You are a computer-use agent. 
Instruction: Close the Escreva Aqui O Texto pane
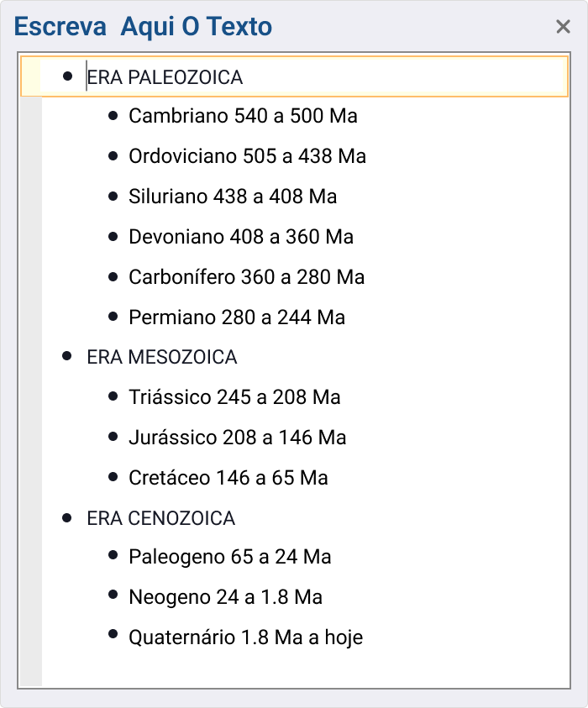(x=563, y=27)
